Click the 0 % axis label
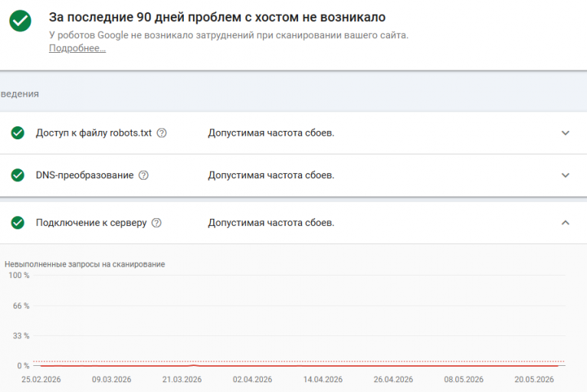Image resolution: width=587 pixels, height=392 pixels. pos(23,366)
